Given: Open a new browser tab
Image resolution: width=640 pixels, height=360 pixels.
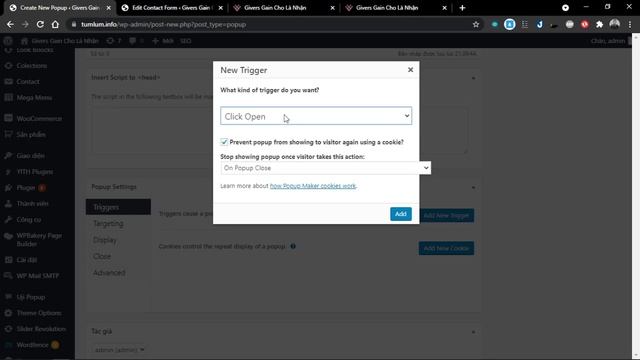Looking at the screenshot, I should point(462,8).
